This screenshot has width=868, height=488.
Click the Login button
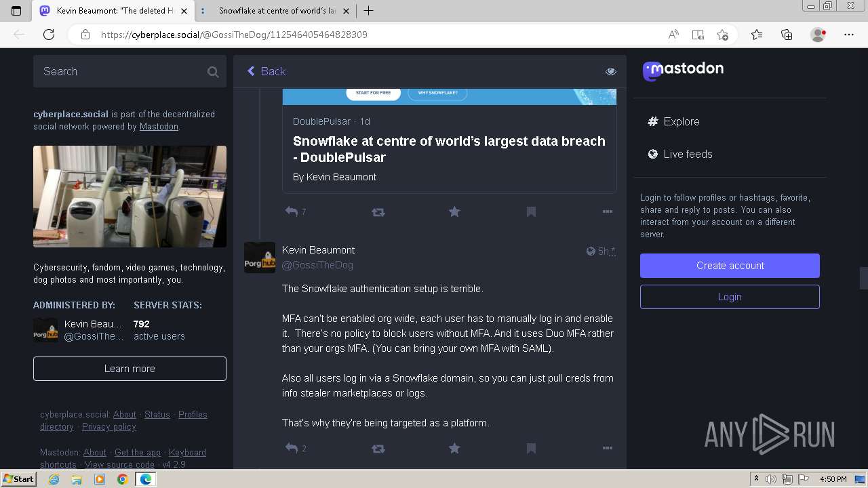coord(730,297)
